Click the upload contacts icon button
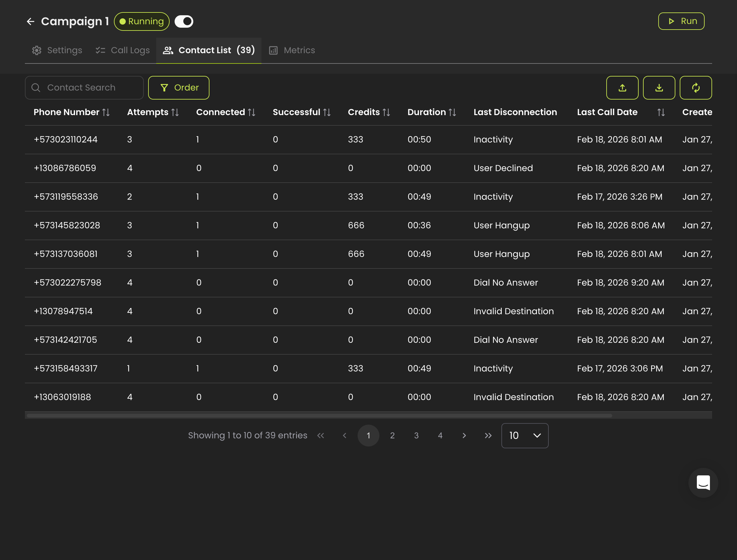The image size is (737, 560). point(622,88)
